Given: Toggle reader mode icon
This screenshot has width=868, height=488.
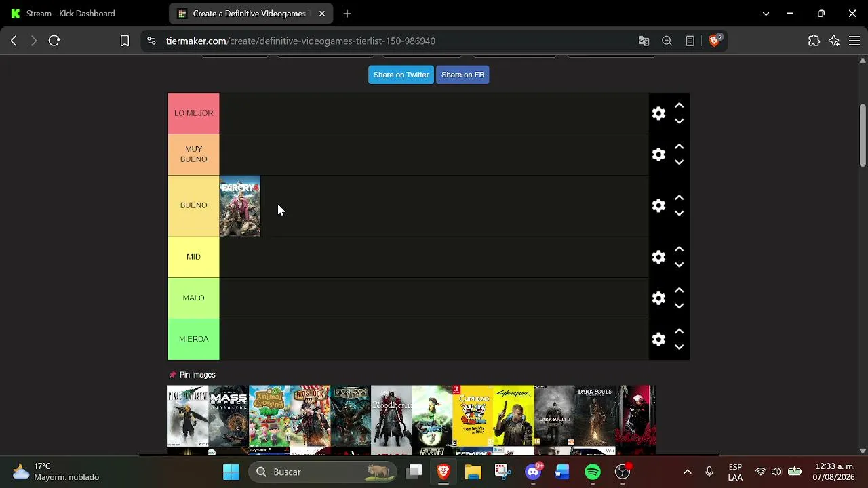Looking at the screenshot, I should click(690, 41).
